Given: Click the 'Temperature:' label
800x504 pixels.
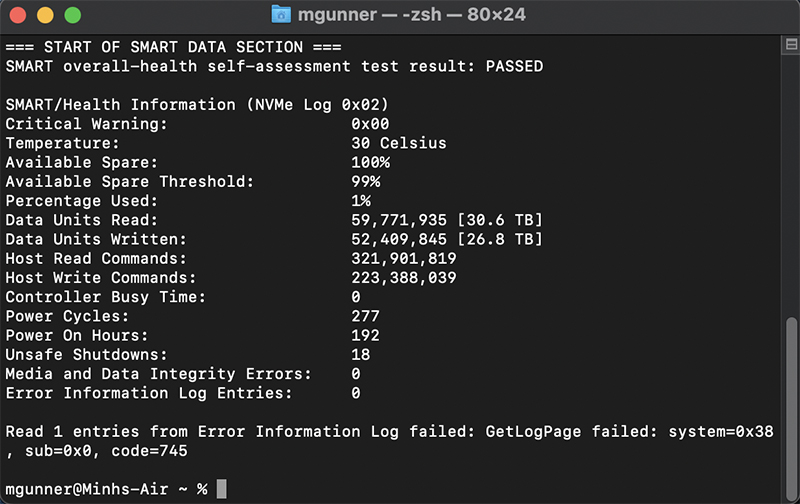Looking at the screenshot, I should pyautogui.click(x=62, y=143).
